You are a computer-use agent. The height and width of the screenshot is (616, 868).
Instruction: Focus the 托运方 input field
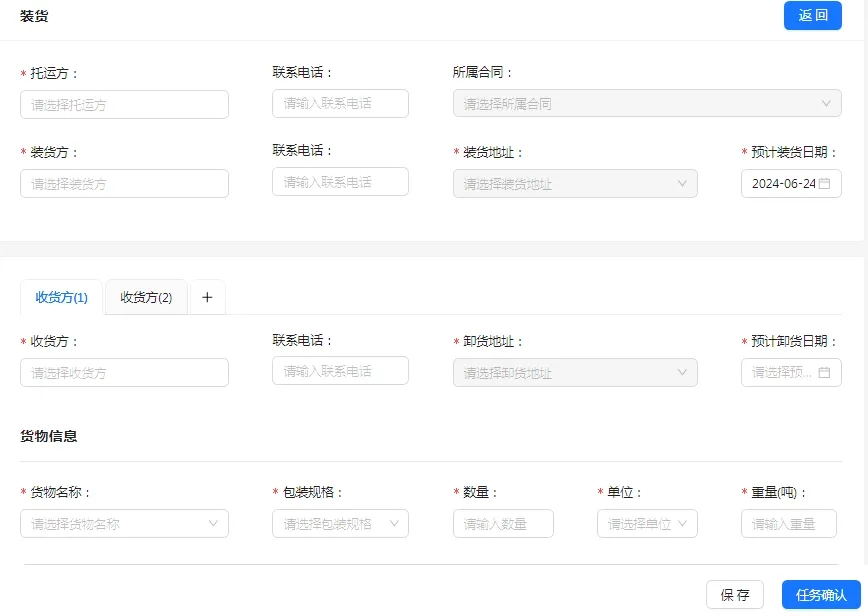[124, 104]
